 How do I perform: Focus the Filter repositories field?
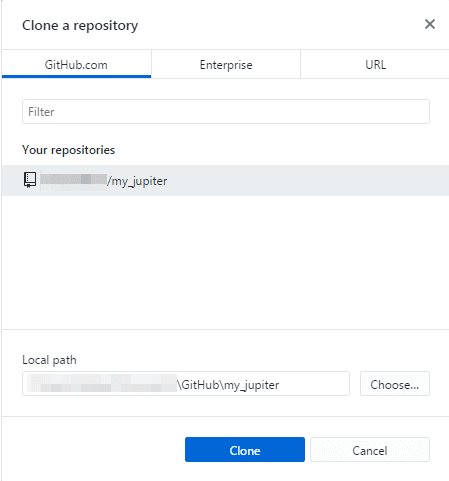pyautogui.click(x=226, y=112)
